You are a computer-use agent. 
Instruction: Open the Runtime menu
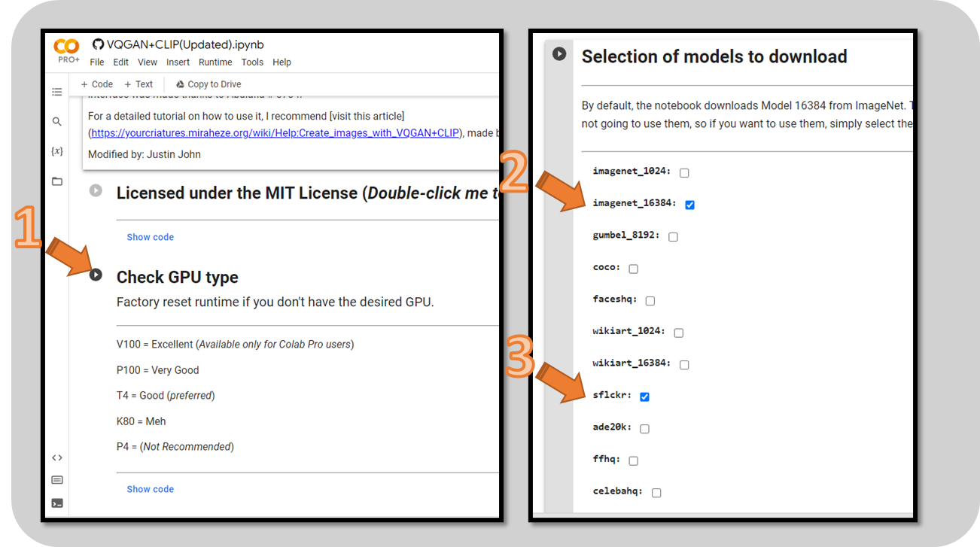(215, 62)
